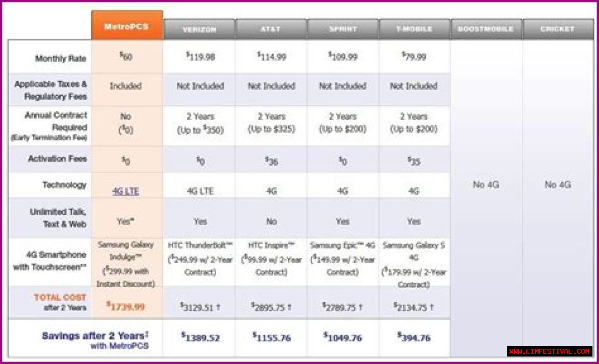
Task: Select the "Savings after 2 Years" row label
Action: 95,336
